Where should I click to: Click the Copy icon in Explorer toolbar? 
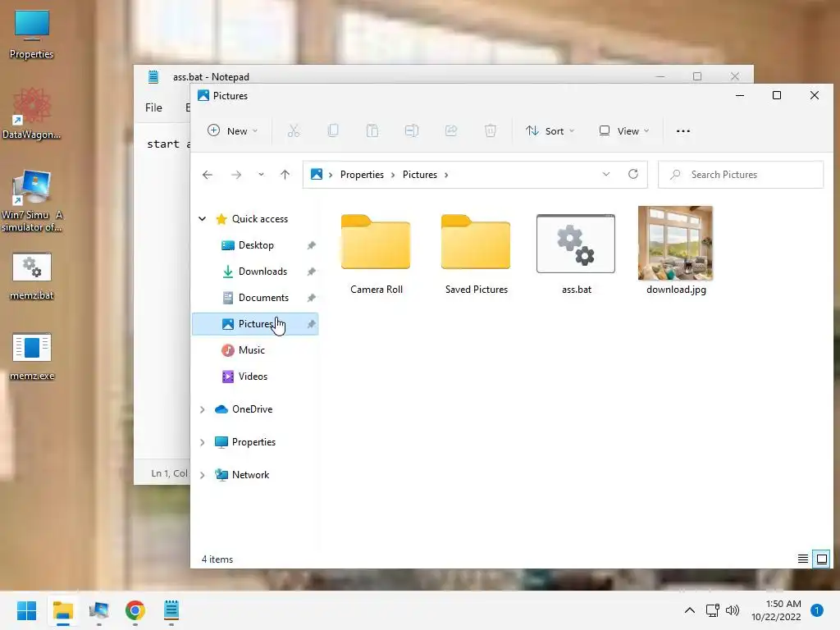coord(333,130)
